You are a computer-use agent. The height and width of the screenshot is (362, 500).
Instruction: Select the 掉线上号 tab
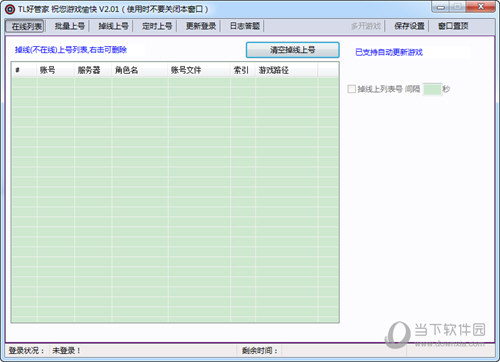(113, 26)
